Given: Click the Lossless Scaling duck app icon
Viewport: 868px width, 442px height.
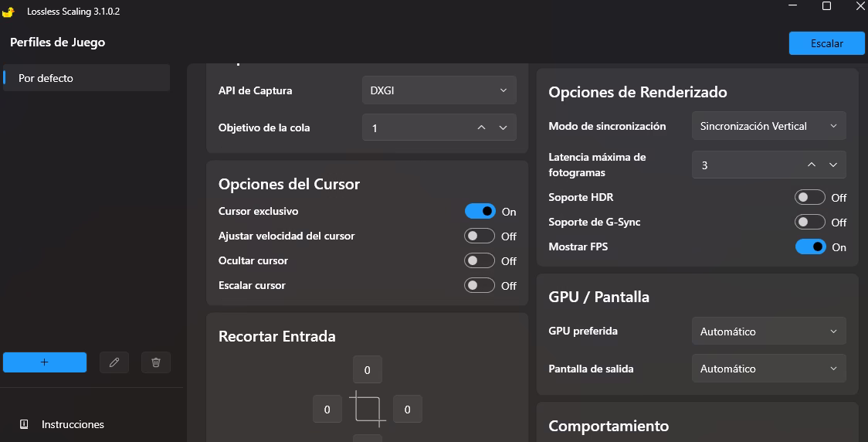Looking at the screenshot, I should click(x=8, y=11).
